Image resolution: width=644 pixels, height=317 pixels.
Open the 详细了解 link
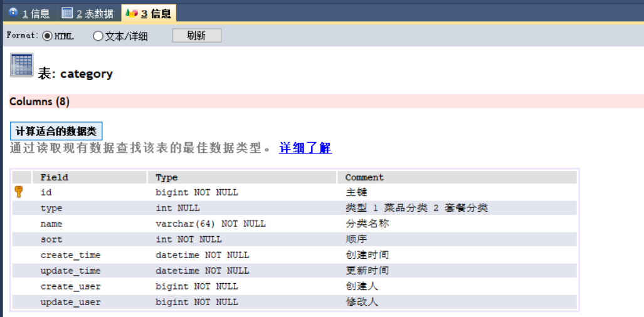305,148
